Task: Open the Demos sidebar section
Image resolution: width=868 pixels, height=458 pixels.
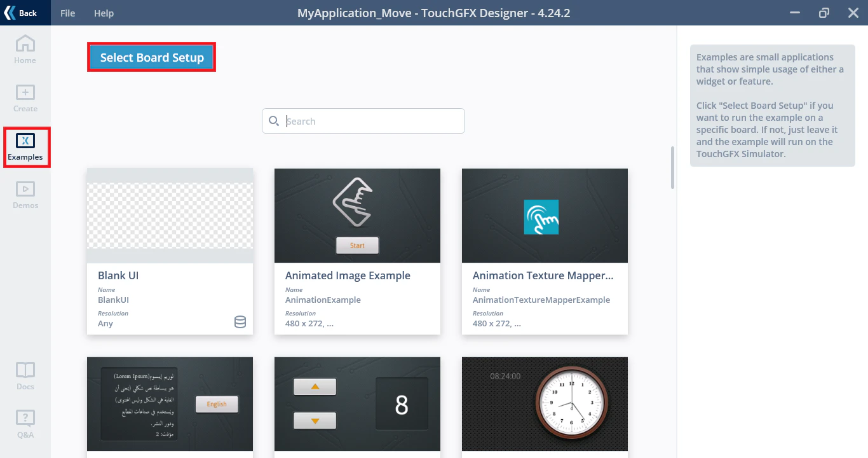Action: (25, 195)
